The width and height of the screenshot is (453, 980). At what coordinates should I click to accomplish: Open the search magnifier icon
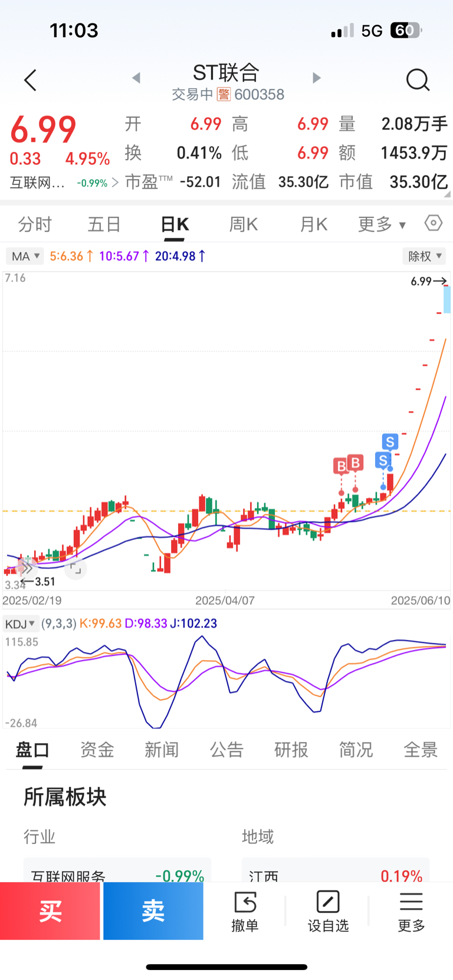[418, 80]
